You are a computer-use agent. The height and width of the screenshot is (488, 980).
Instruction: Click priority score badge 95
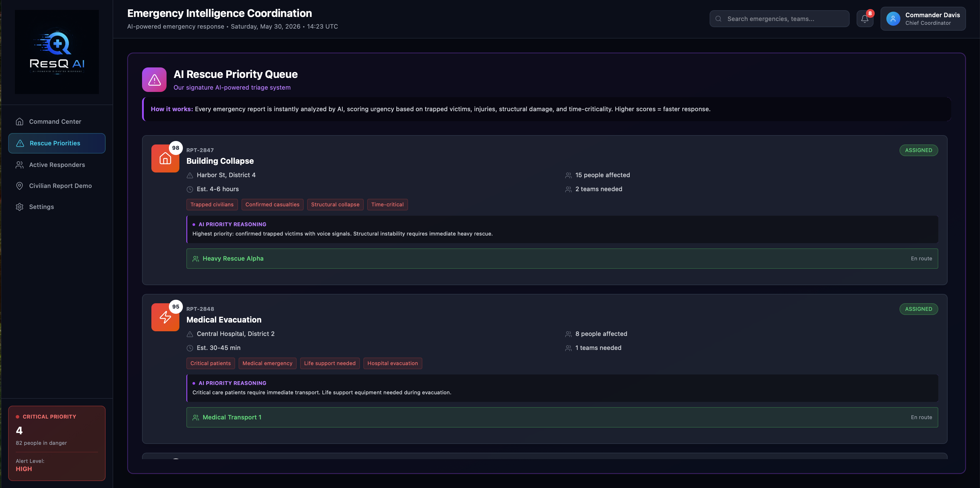pos(175,306)
